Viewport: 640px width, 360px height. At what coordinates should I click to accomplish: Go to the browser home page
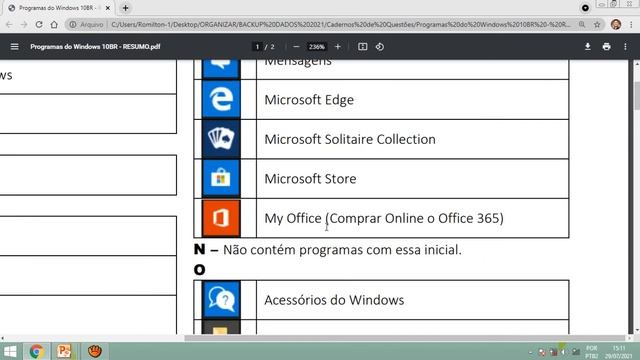[54, 24]
